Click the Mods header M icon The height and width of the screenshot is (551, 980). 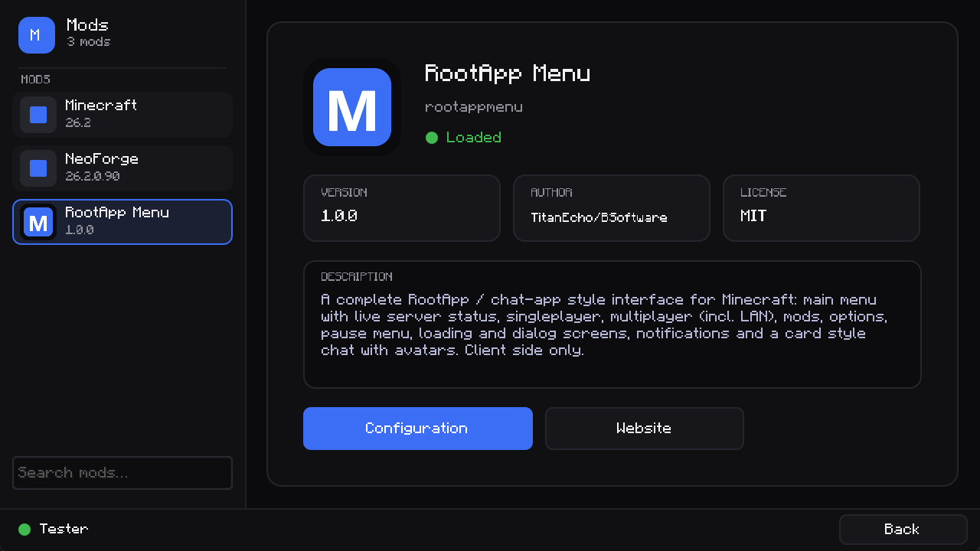coord(37,35)
